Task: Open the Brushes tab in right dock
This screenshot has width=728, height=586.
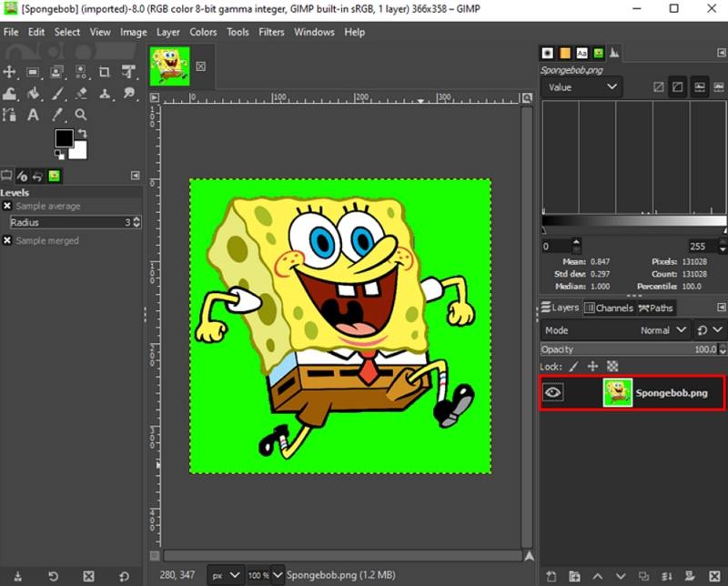Action: pyautogui.click(x=548, y=54)
